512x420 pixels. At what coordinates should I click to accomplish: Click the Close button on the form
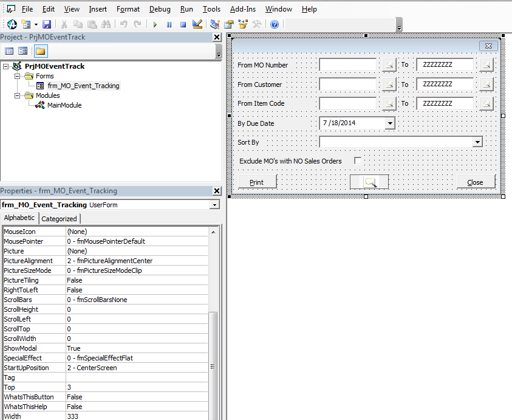(475, 182)
